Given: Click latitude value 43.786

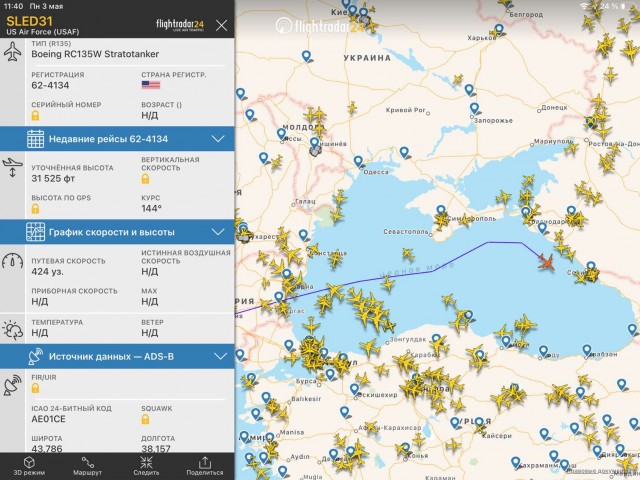Looking at the screenshot, I should point(47,449).
